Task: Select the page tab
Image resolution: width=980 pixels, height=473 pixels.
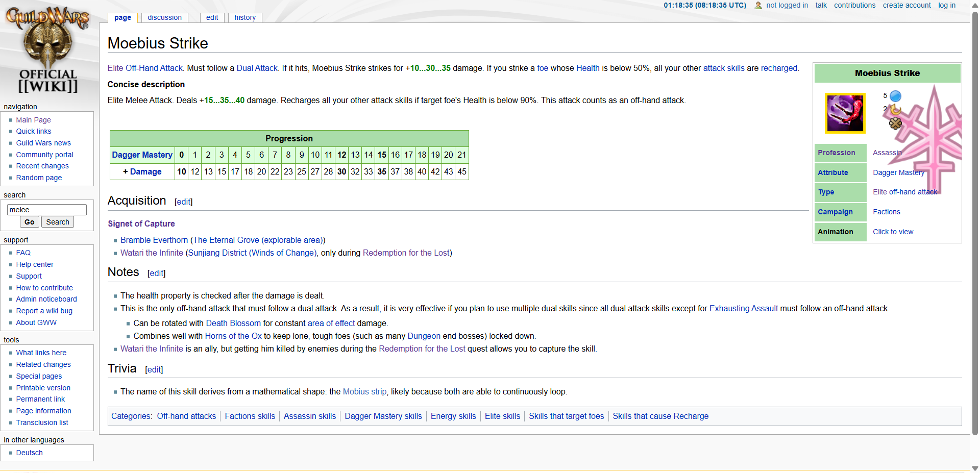Action: pos(122,17)
